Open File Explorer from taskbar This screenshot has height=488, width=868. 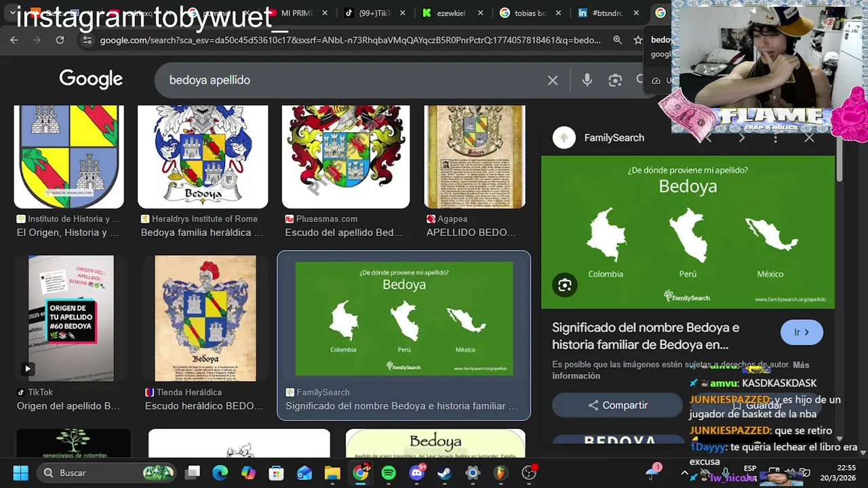332,472
